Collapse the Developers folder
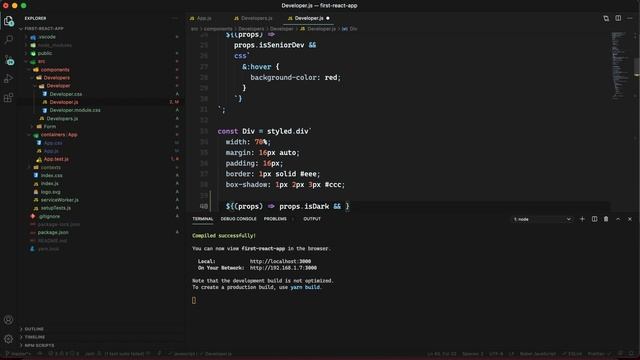 coord(56,78)
